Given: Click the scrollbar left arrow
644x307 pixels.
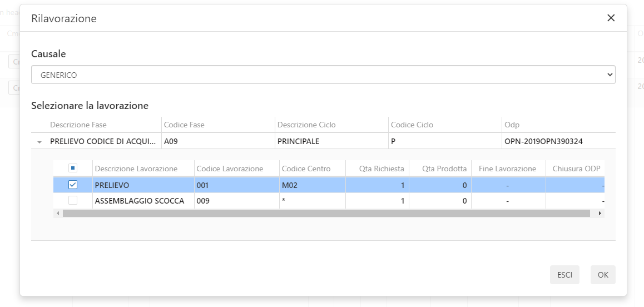Looking at the screenshot, I should click(x=58, y=214).
